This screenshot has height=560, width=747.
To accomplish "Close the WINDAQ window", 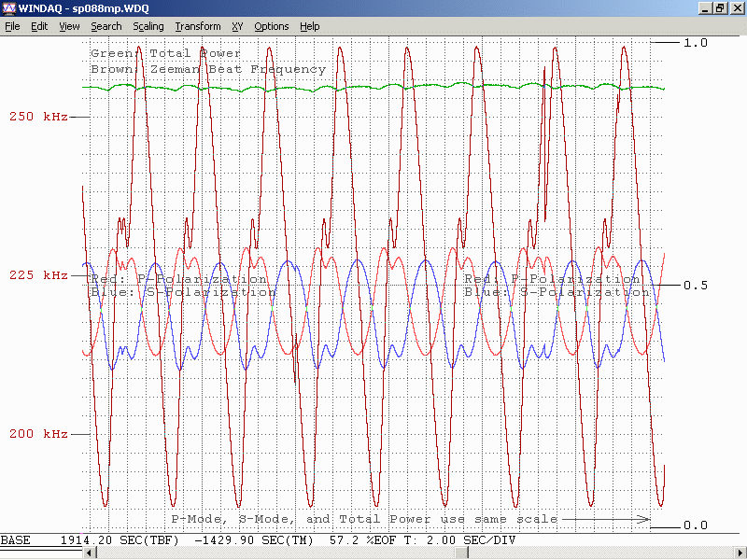I will (x=736, y=8).
